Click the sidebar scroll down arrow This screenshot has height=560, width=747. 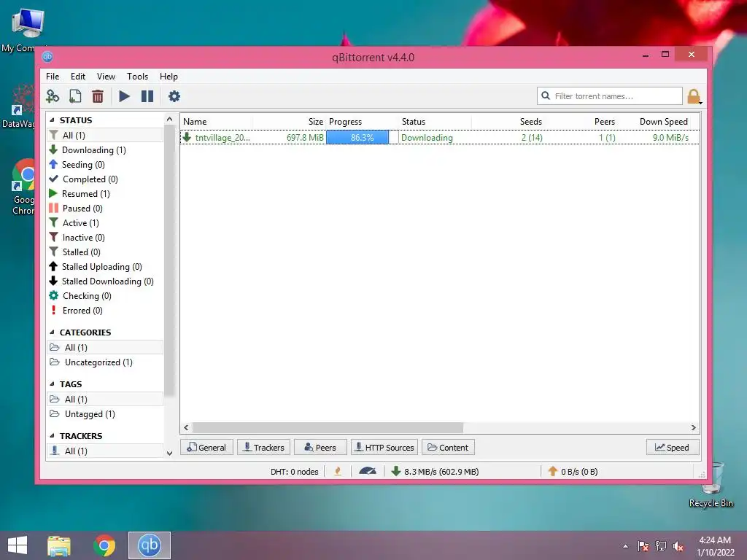pos(169,454)
